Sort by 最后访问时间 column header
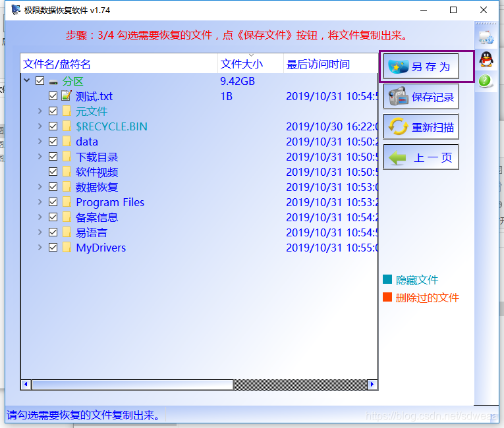The image size is (504, 428). point(331,64)
